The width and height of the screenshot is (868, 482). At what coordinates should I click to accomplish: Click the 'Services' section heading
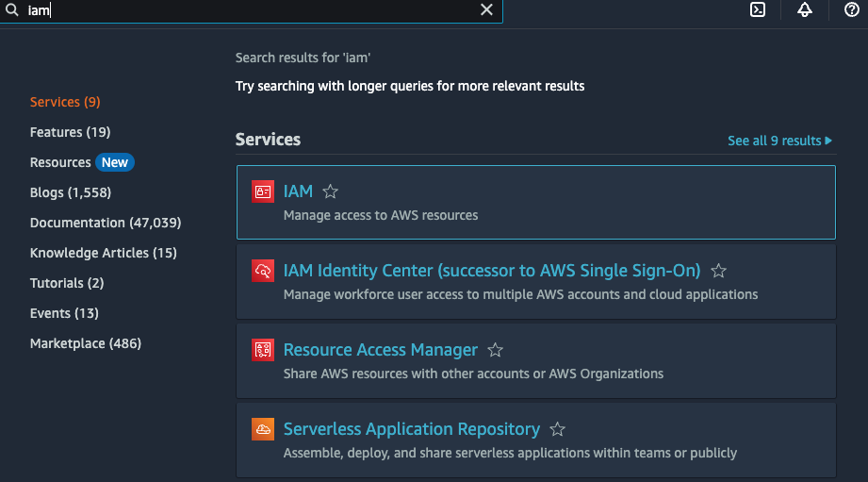[268, 140]
